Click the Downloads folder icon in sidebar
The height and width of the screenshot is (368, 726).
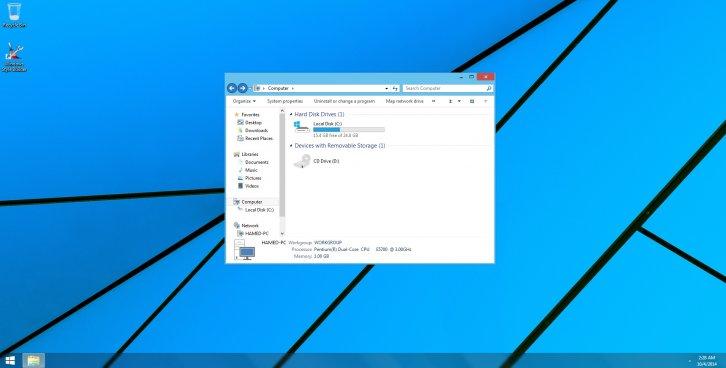[x=240, y=130]
